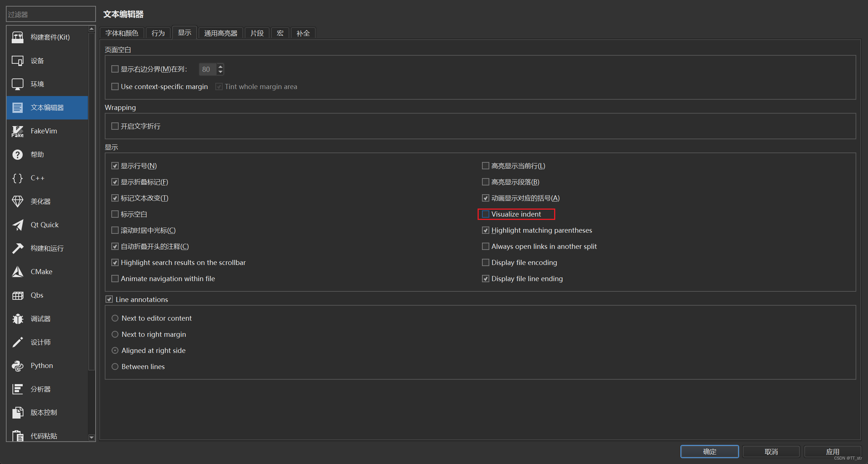Check 高亮显示段落(B) option
The height and width of the screenshot is (464, 868).
click(486, 182)
